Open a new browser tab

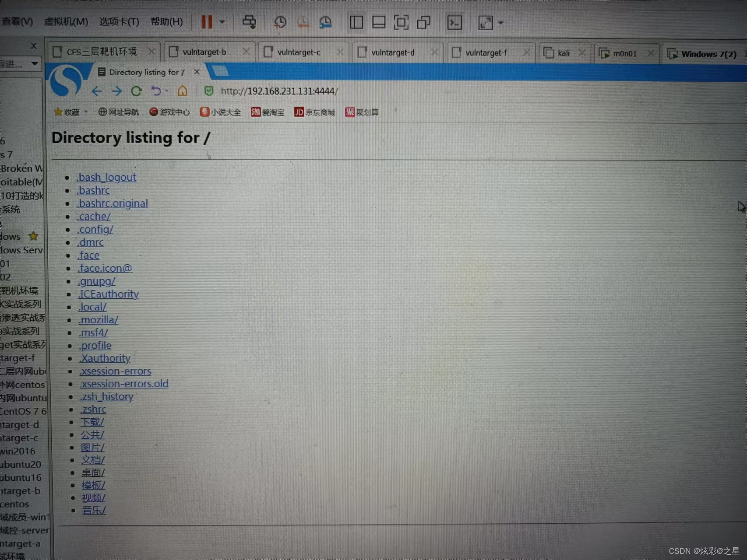point(220,71)
